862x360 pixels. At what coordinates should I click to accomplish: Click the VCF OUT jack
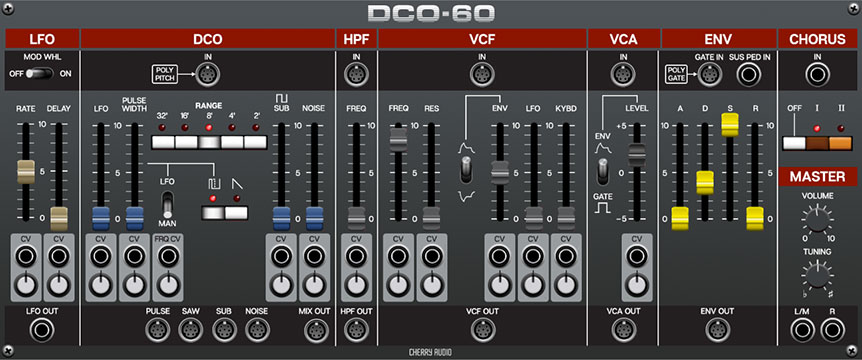point(482,331)
